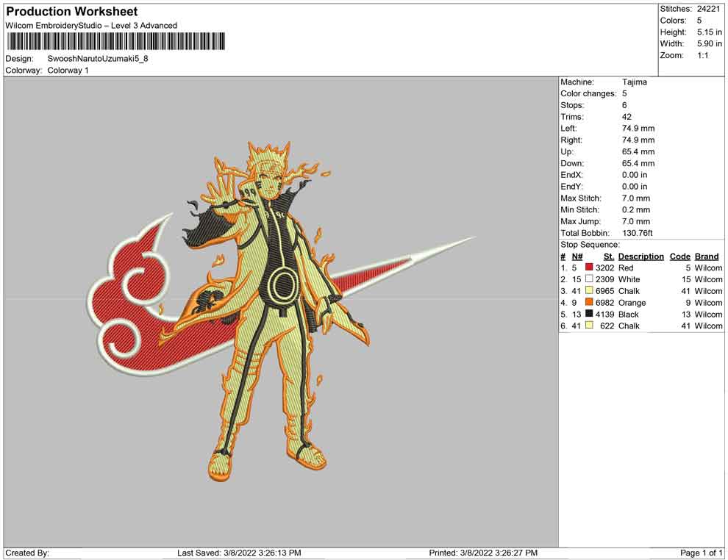Click the EndY value '0.00 in'
This screenshot has height=560, width=728.
coord(635,187)
